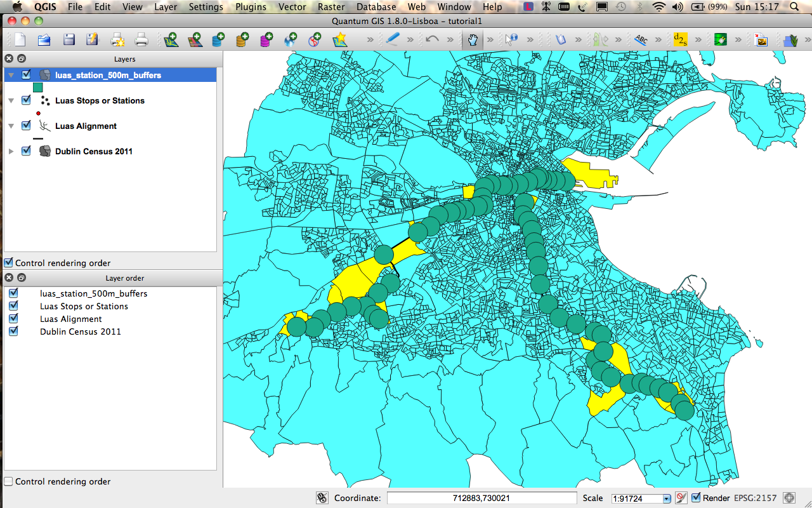
Task: Add a PostGIS layer
Action: pyautogui.click(x=219, y=39)
